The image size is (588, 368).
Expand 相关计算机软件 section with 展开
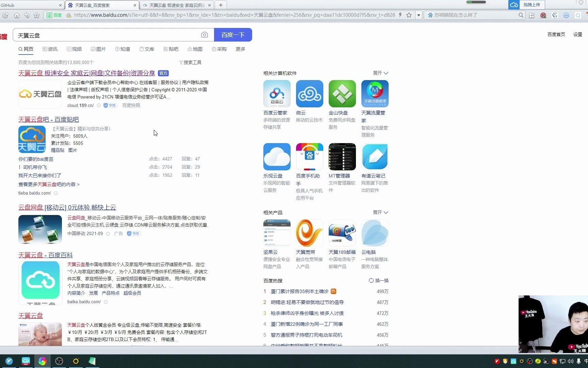[x=380, y=73]
